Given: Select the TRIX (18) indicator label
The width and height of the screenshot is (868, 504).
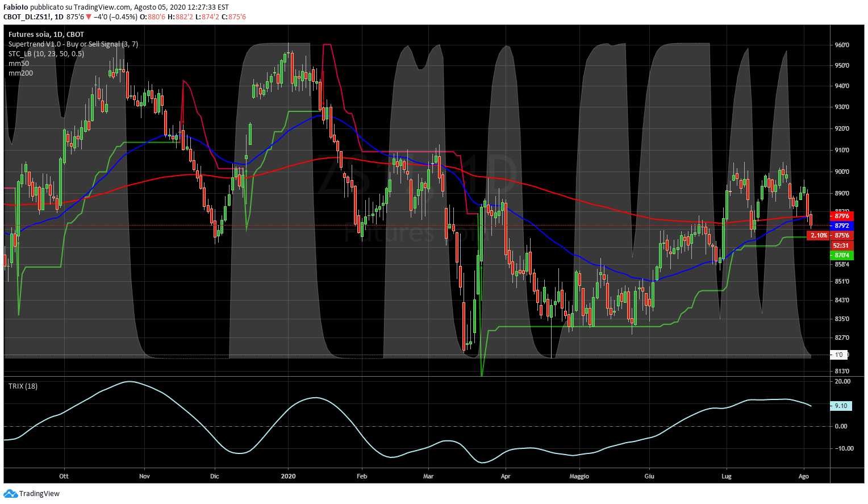Looking at the screenshot, I should click(23, 386).
